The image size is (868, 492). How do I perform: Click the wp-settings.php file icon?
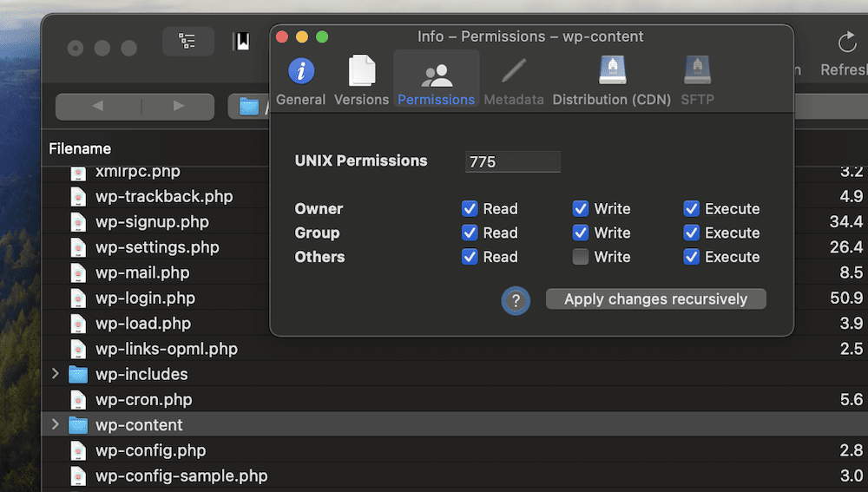[x=78, y=246]
